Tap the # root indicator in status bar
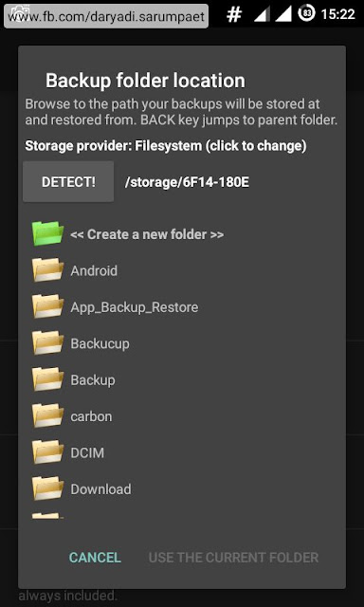The image size is (364, 607). click(234, 14)
